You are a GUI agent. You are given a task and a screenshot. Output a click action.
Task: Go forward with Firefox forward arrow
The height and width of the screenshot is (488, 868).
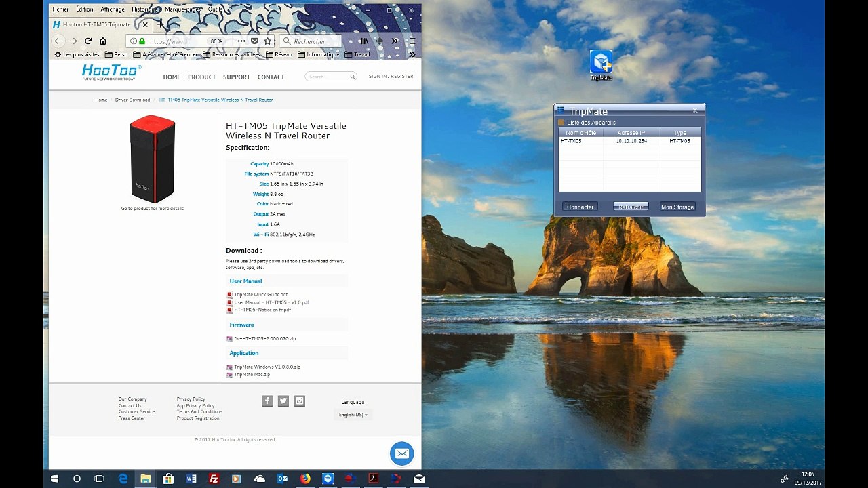73,41
